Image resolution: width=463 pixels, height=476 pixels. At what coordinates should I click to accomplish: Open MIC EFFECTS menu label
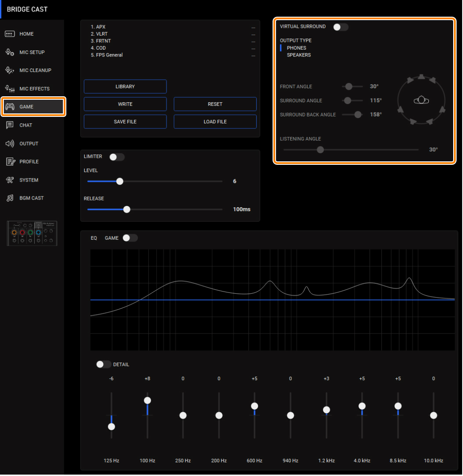[x=34, y=89]
